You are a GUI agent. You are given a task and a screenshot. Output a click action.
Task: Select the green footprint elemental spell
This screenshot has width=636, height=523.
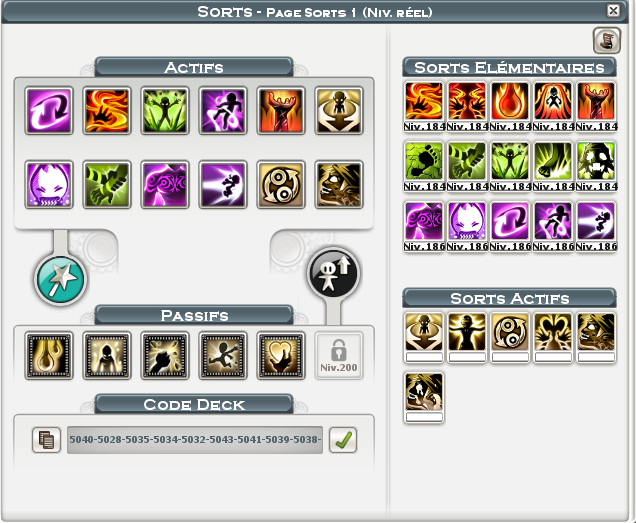tap(424, 161)
